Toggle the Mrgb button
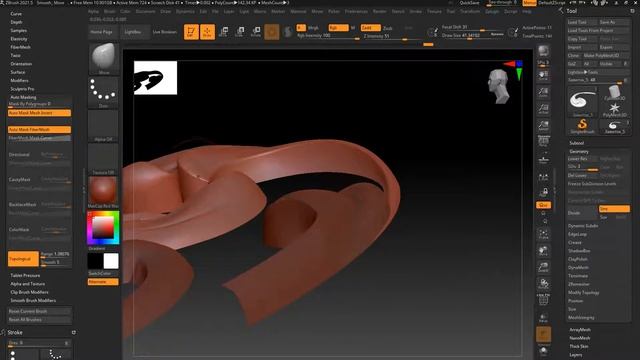The width and height of the screenshot is (640, 360). [313, 28]
